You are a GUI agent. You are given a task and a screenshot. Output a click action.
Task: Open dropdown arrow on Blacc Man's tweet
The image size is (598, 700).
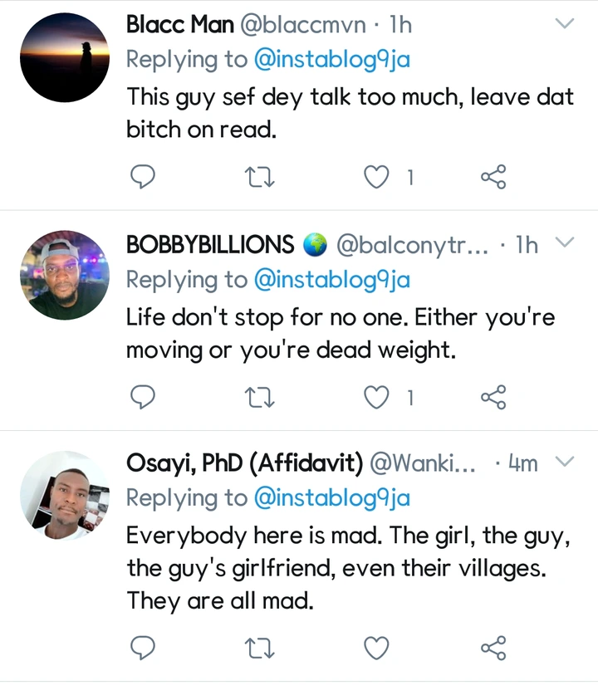564,23
